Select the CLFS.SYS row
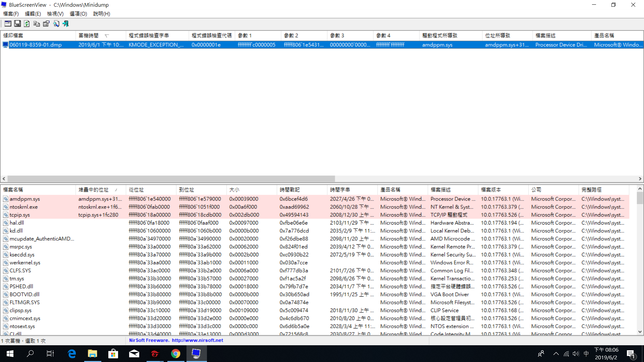This screenshot has width=644, height=362. (x=315, y=271)
